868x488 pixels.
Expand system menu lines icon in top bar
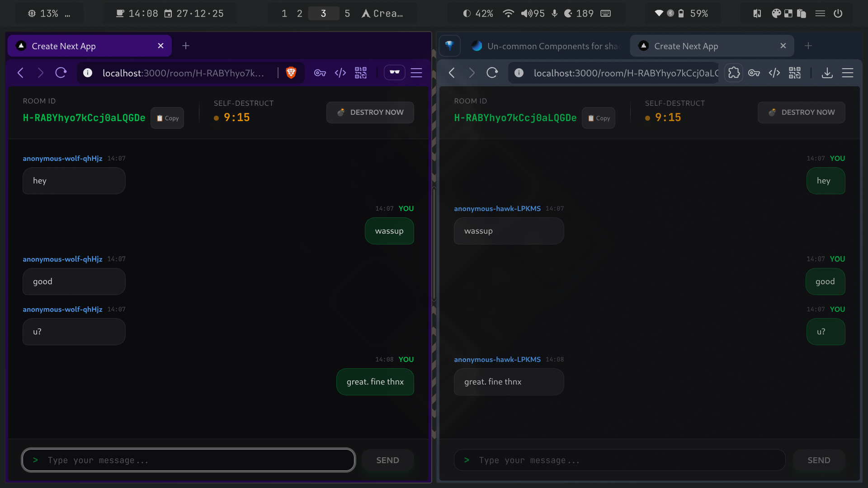pos(820,14)
